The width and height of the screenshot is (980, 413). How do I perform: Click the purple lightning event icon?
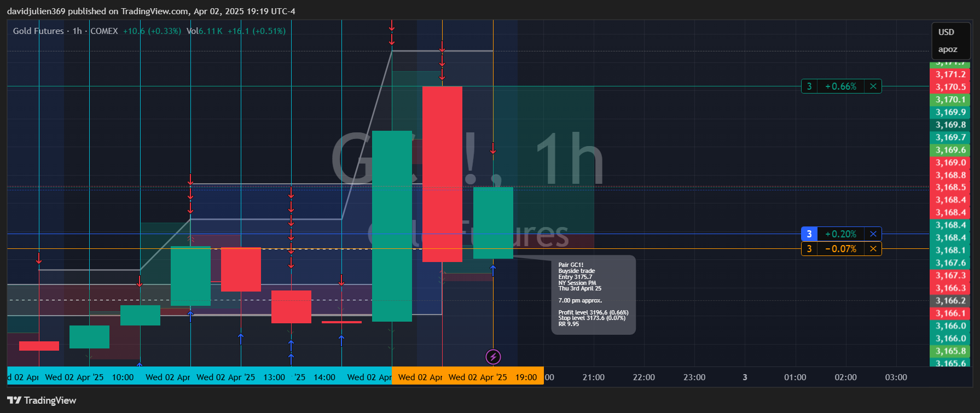point(493,357)
